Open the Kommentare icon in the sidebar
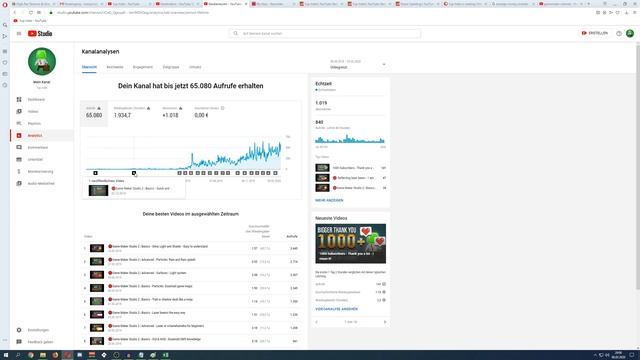 [x=19, y=147]
